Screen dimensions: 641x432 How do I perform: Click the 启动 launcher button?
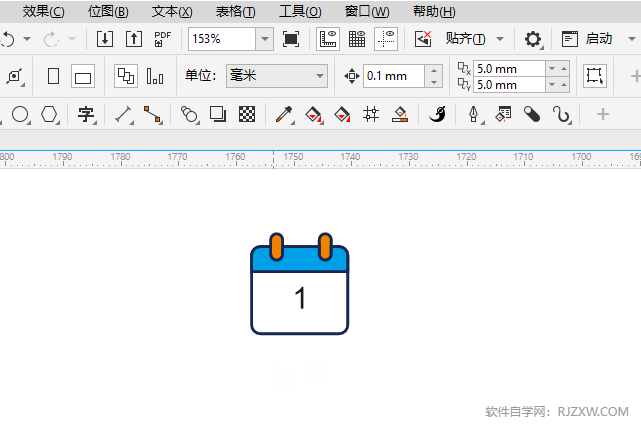pyautogui.click(x=587, y=39)
